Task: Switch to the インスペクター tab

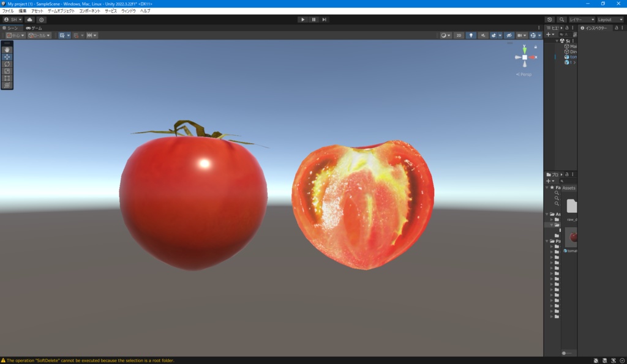Action: point(594,28)
